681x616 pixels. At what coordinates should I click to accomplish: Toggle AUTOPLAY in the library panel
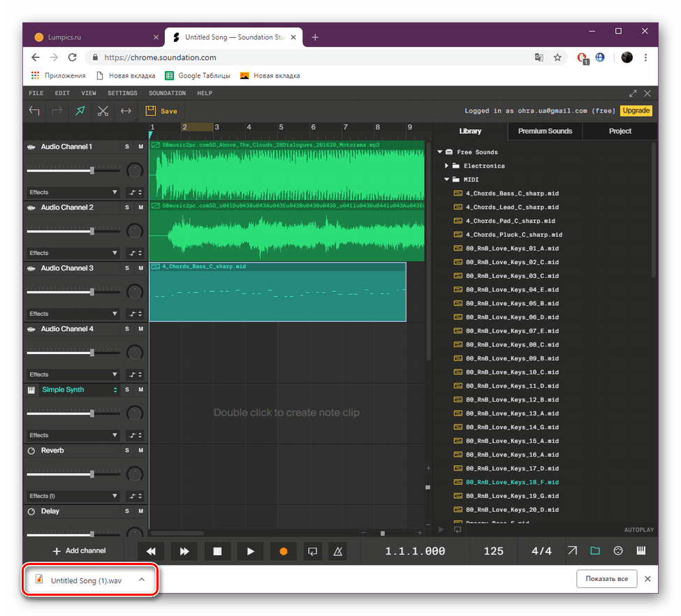pos(638,529)
